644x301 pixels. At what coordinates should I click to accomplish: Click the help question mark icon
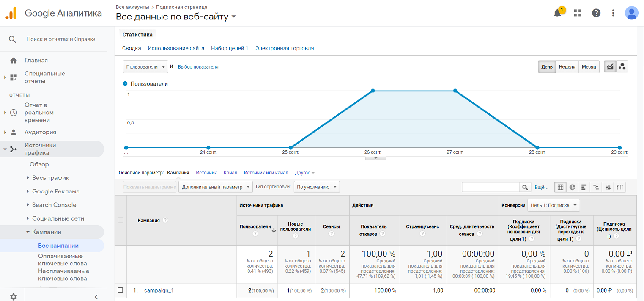tap(596, 13)
